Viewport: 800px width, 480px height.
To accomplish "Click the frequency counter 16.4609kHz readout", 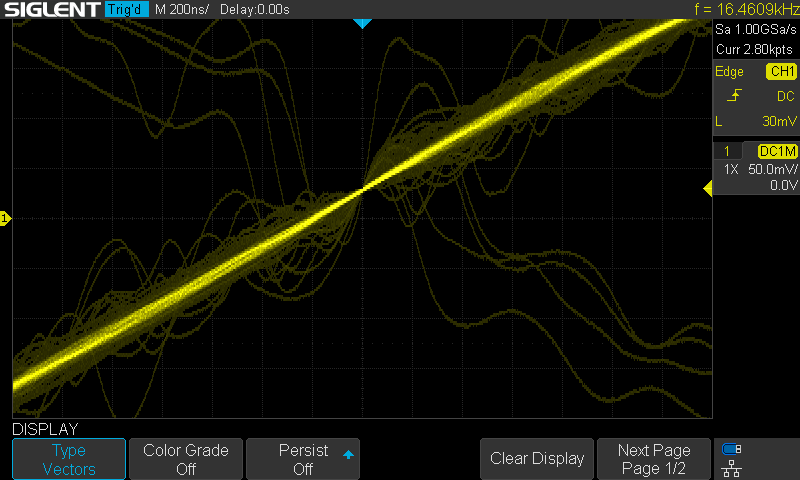I will [x=747, y=9].
